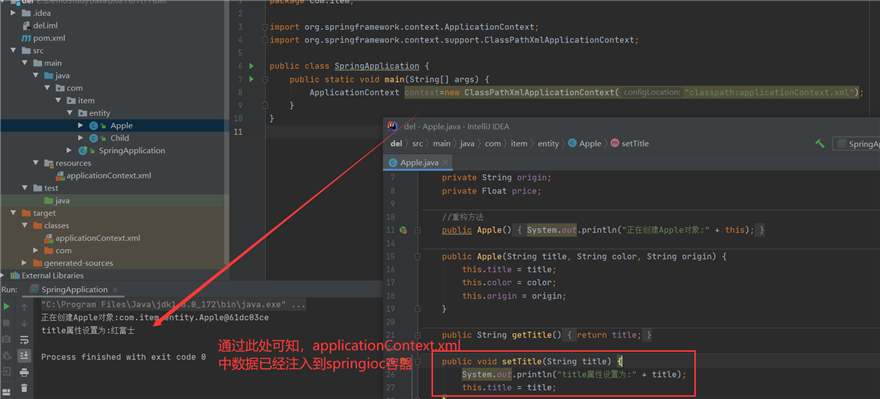Click the gutter icon on Apple line 11
880x399 pixels.
(x=402, y=230)
